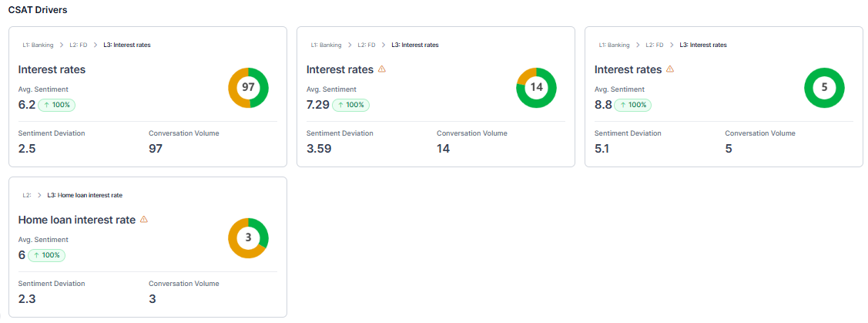The width and height of the screenshot is (868, 323).
Task: Open the Home loan interest rate card title
Action: pos(76,220)
